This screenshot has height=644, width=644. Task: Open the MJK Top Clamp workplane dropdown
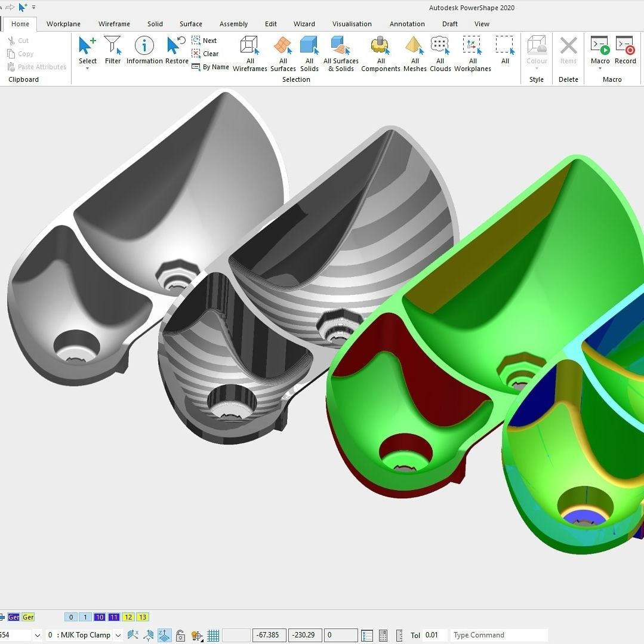click(x=118, y=635)
